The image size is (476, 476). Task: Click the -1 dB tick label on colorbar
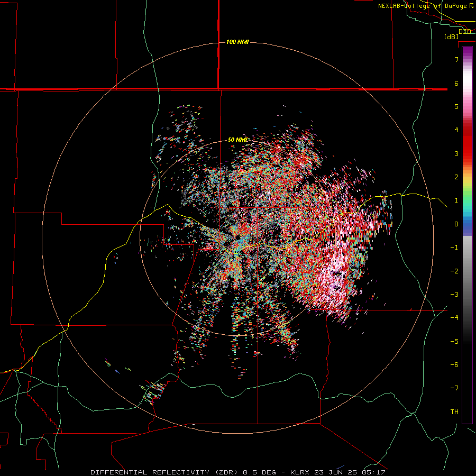pos(454,248)
